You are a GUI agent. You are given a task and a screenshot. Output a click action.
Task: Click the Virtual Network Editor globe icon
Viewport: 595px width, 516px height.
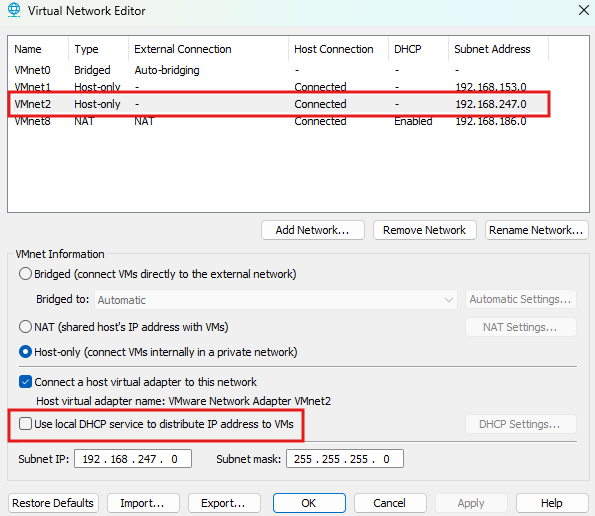[x=14, y=10]
